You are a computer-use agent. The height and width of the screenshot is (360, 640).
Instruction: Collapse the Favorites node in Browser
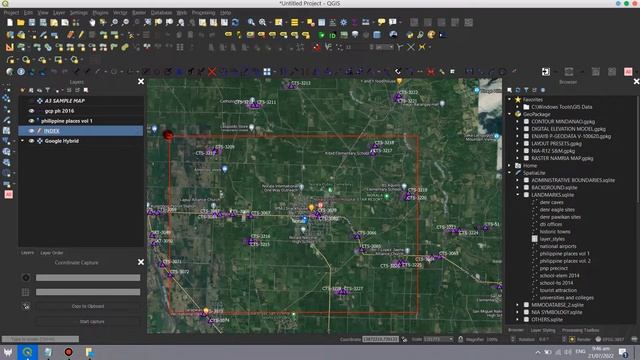point(509,100)
